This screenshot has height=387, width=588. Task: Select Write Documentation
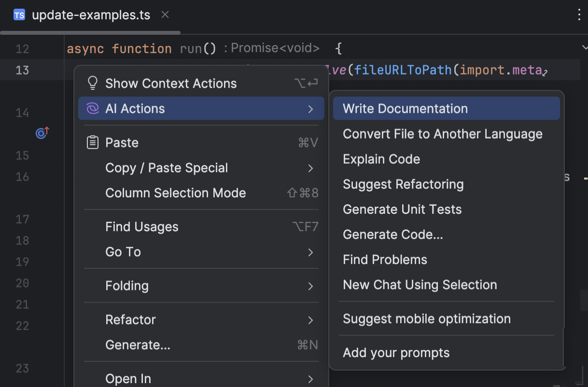coord(405,109)
